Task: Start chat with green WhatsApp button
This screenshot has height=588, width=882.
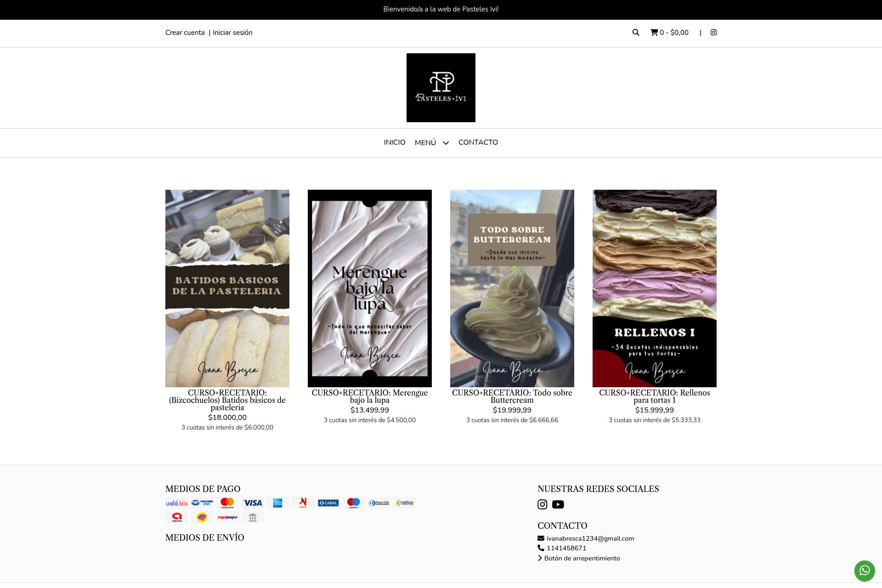Action: tap(865, 571)
